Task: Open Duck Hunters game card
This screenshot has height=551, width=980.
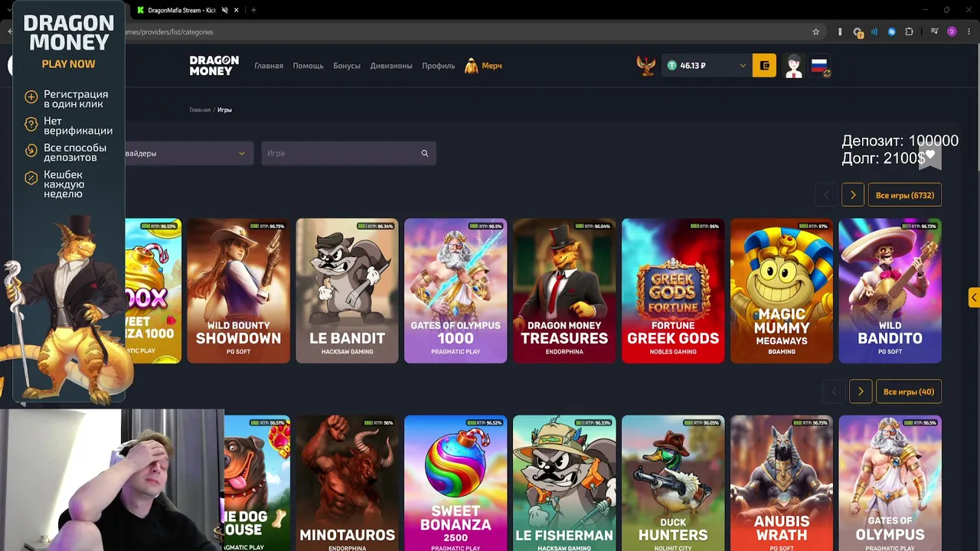Action: (673, 483)
